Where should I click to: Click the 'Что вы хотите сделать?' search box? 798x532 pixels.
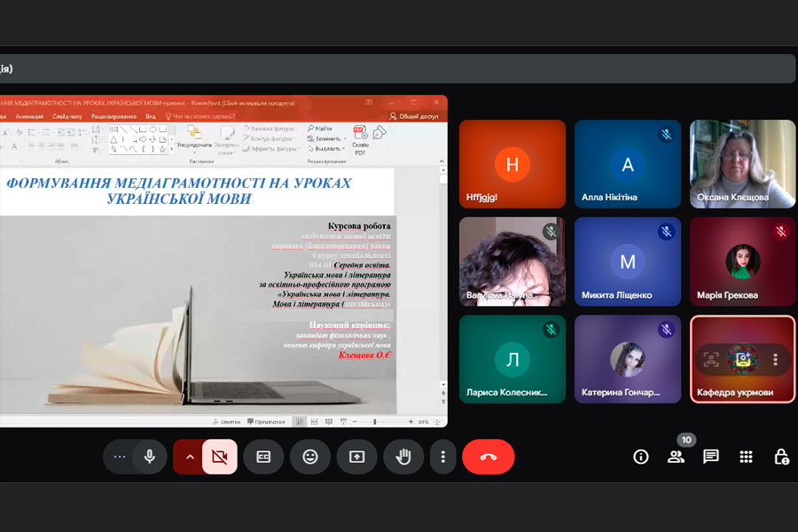(200, 116)
